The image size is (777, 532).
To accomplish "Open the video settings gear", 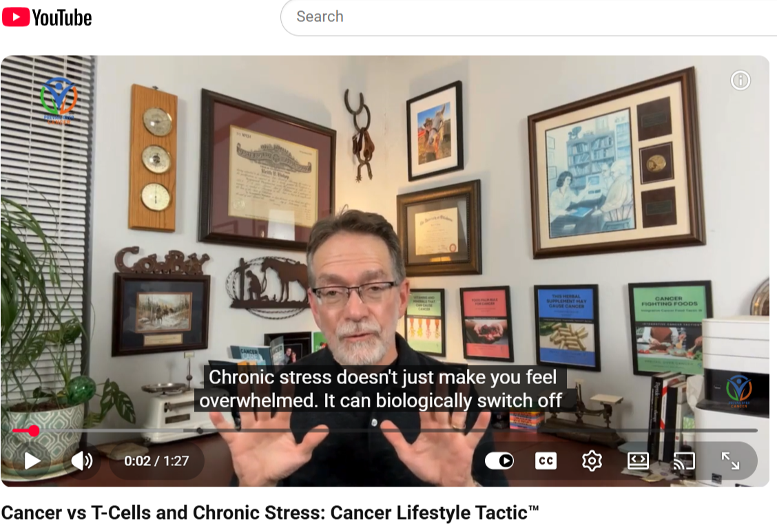I will pyautogui.click(x=592, y=460).
